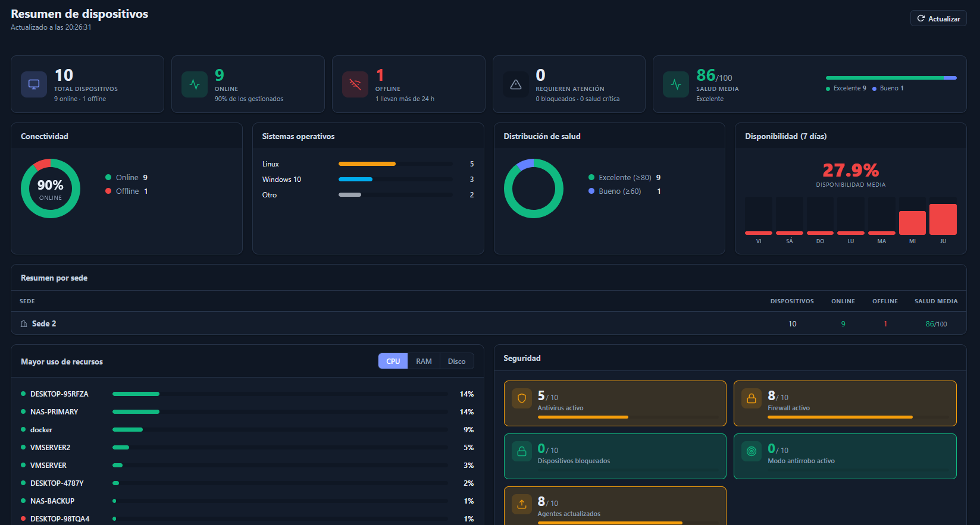
Task: Click the MI availability bar
Action: point(912,222)
